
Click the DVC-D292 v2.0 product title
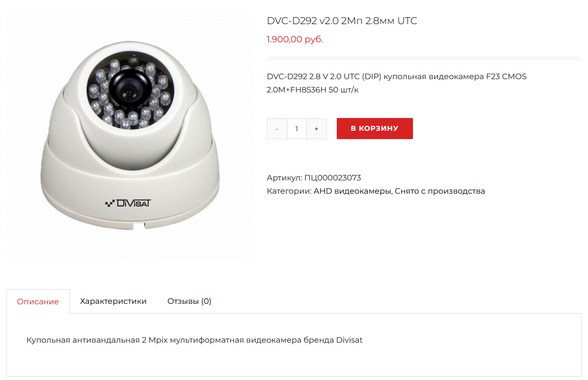coord(342,21)
